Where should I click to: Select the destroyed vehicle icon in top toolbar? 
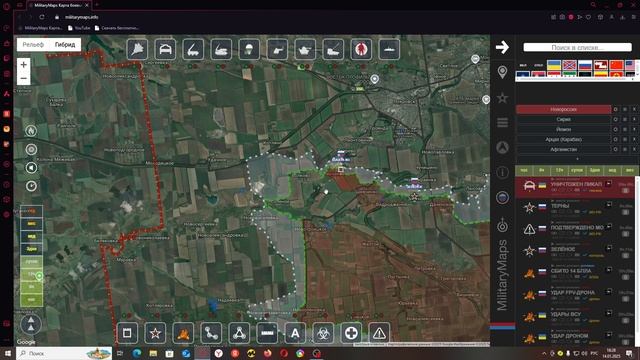(165, 49)
